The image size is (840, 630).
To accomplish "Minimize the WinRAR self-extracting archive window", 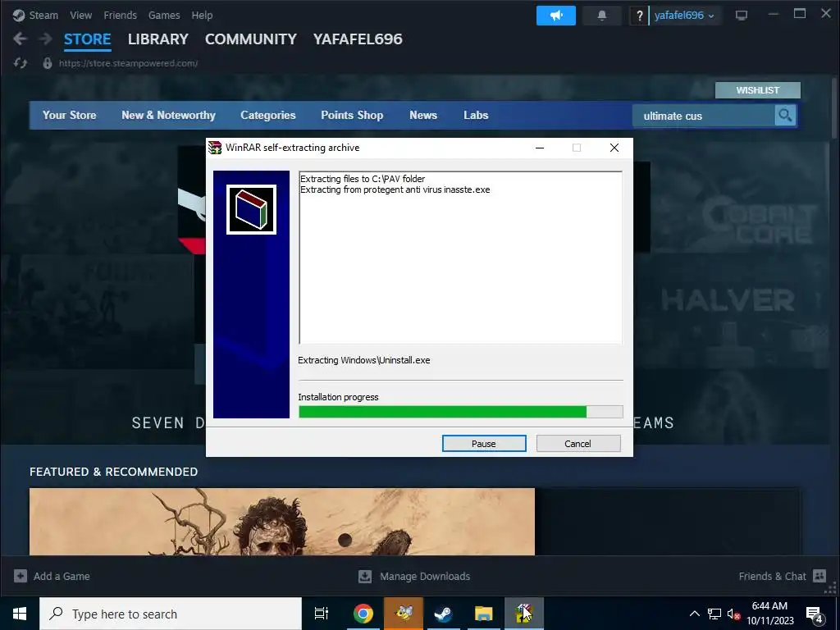I will point(540,148).
